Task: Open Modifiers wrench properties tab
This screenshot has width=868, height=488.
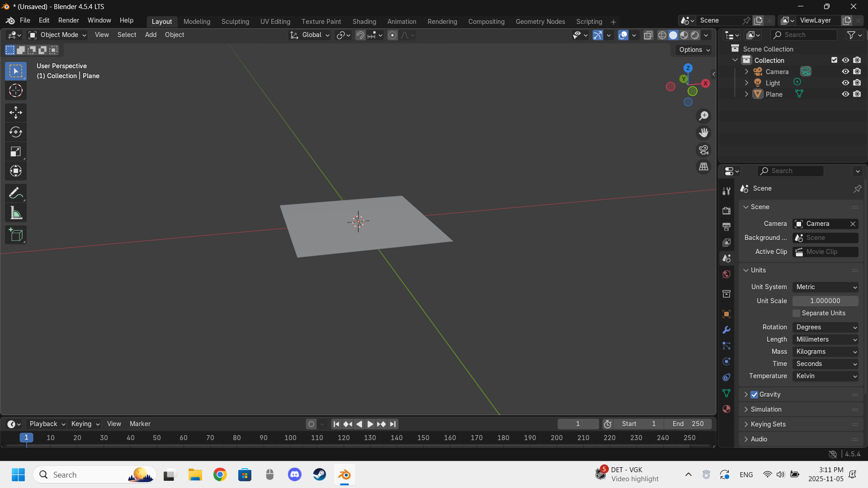Action: 726,330
